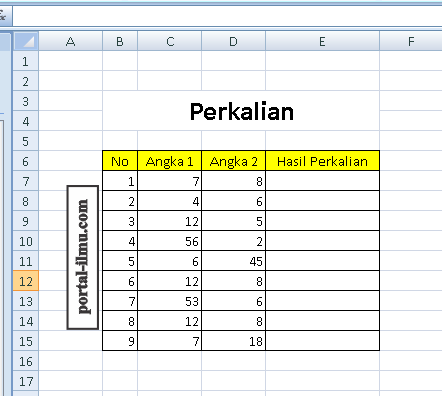
Task: Select Angka 1 value 7 in row 15
Action: click(170, 341)
